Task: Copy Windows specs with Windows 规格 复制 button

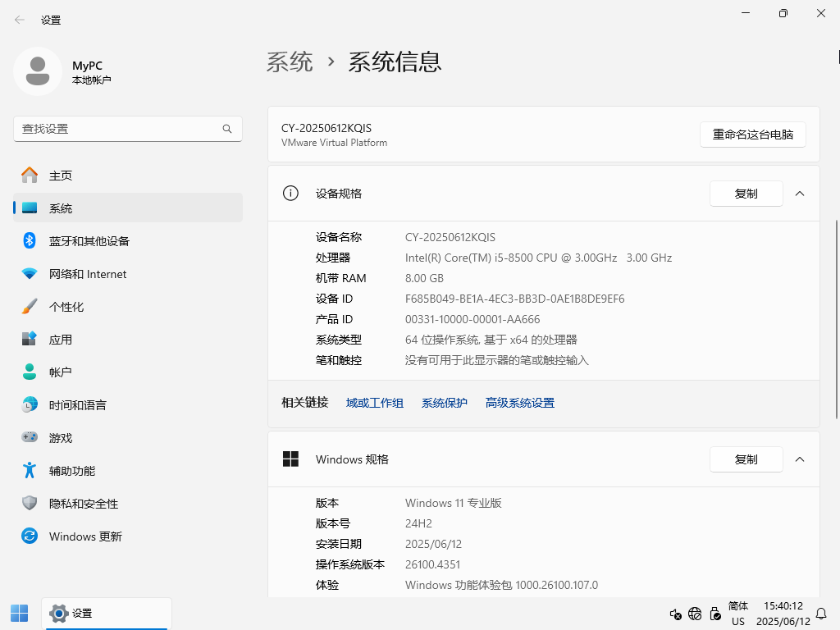Action: [x=746, y=459]
